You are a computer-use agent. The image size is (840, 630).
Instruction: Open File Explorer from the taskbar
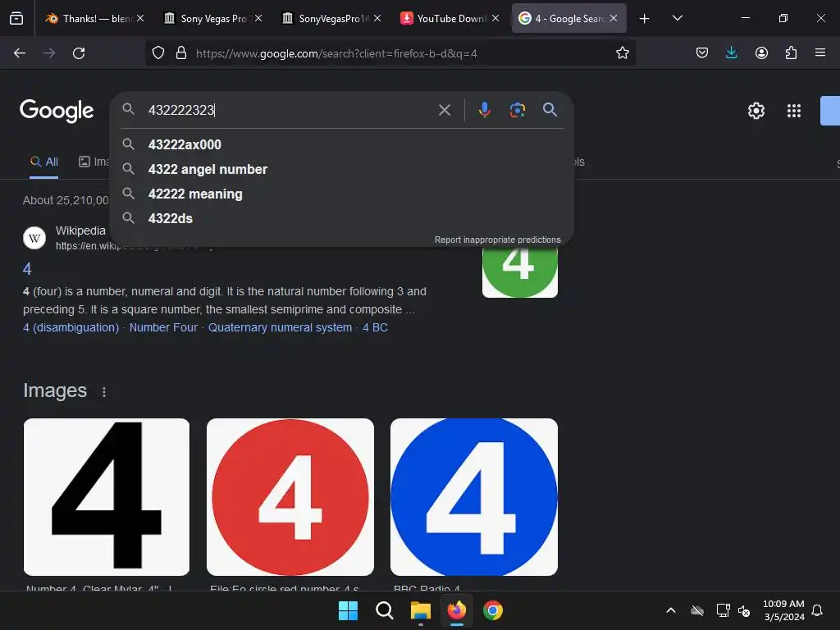(421, 610)
